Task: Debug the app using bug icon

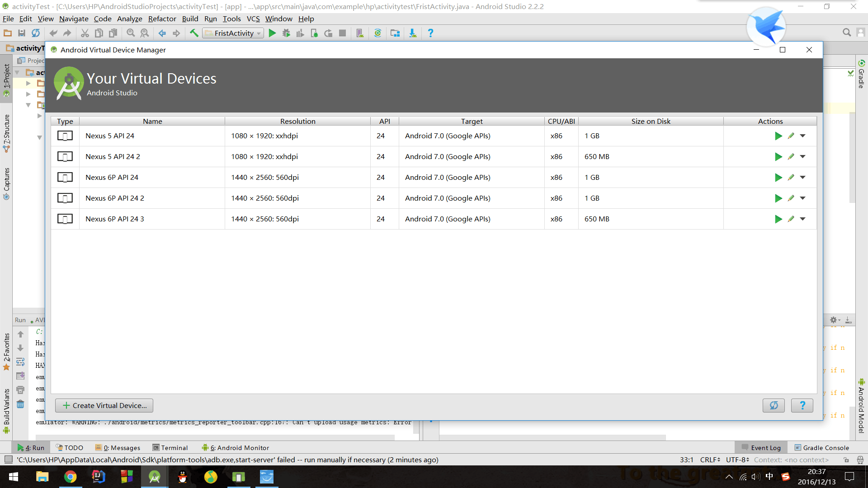Action: point(286,33)
